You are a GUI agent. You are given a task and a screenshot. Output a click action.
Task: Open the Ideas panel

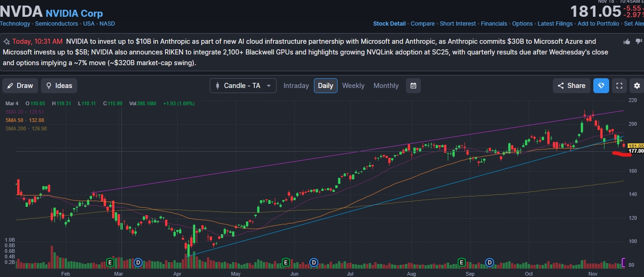point(59,86)
